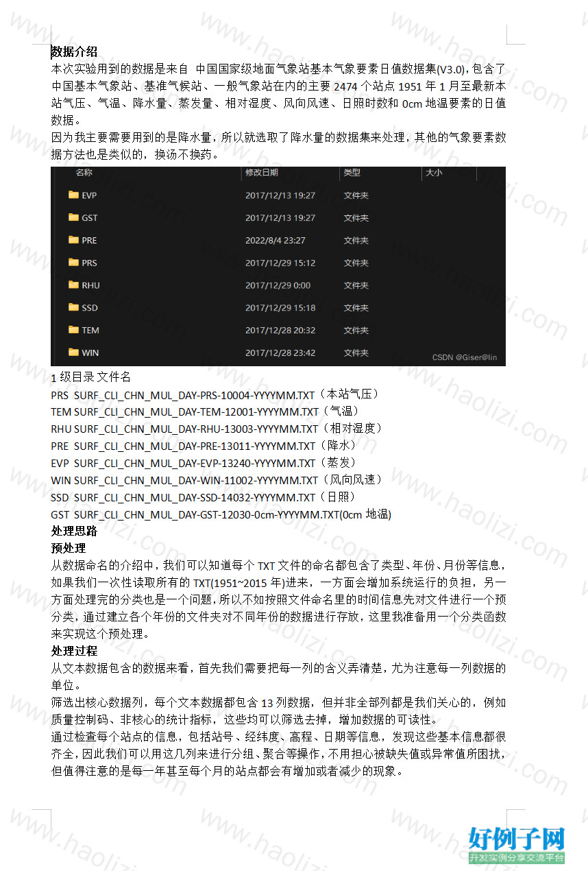Click the SSD-14032 file name line
Image resolution: width=588 pixels, height=871 pixels.
pyautogui.click(x=204, y=497)
